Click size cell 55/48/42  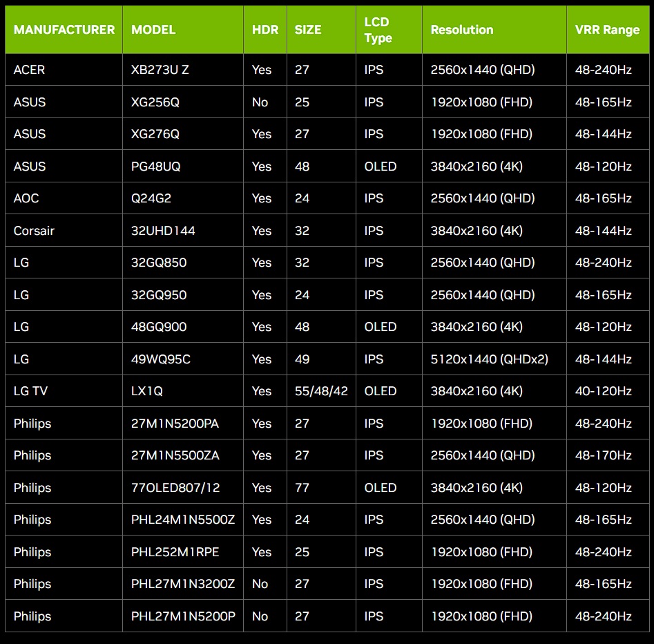(322, 391)
